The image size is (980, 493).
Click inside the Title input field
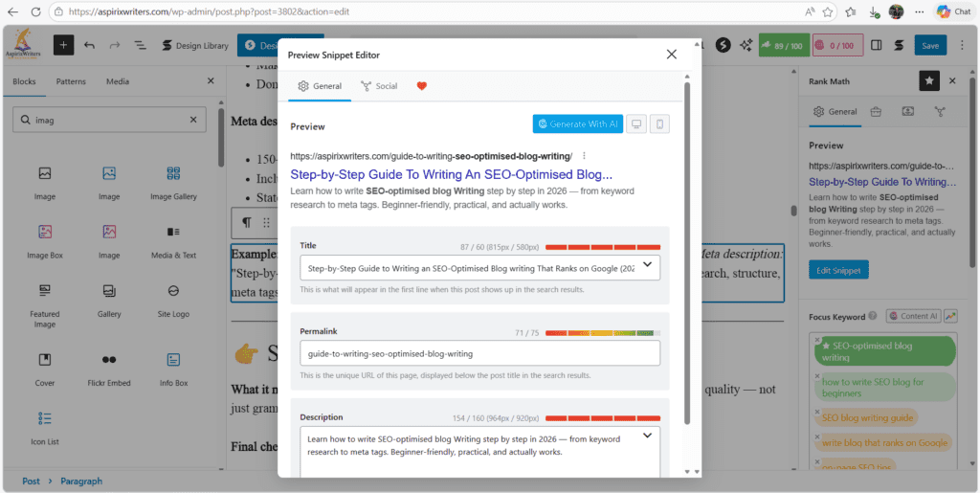[x=480, y=267]
